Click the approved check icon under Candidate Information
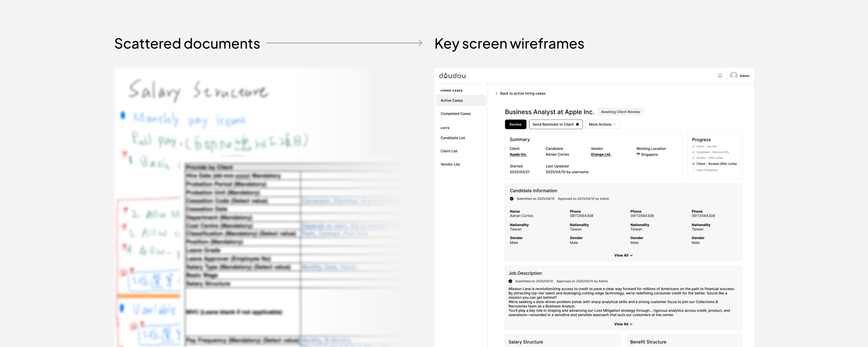 (512, 199)
